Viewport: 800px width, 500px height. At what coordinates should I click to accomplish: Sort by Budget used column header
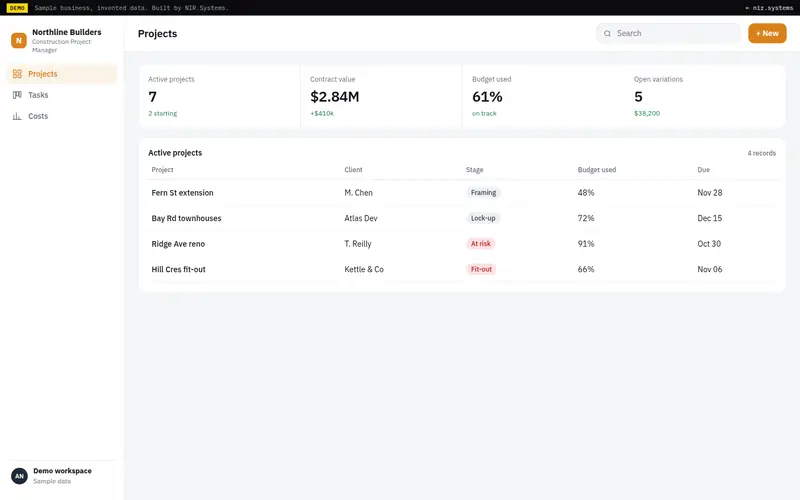[x=596, y=170]
